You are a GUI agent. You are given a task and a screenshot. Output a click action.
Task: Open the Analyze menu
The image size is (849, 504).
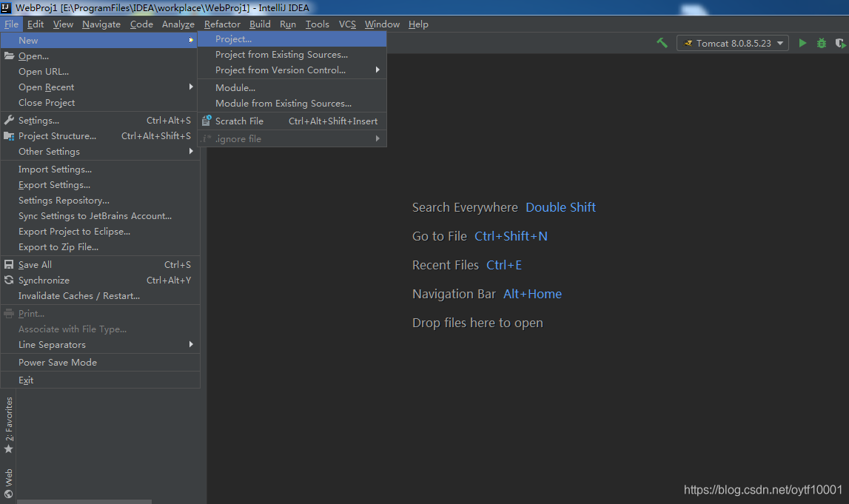pos(178,24)
